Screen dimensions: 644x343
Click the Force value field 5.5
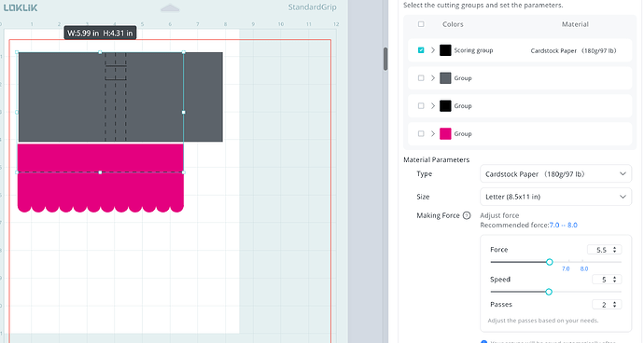coord(604,250)
